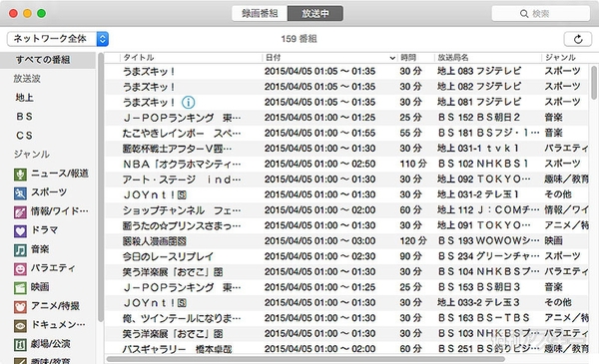Viewport: 599px width, 364px height.
Task: Filter by アニメ/特撮 genre in sidebar
Action: click(55, 306)
